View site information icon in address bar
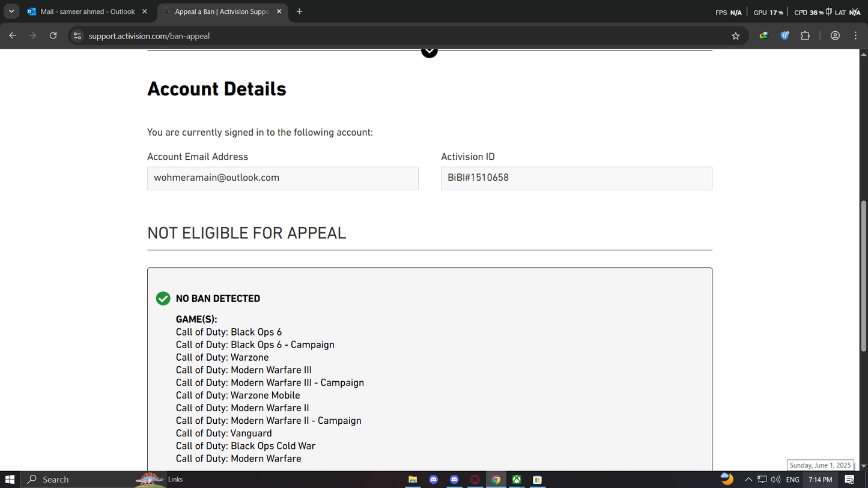The height and width of the screenshot is (488, 868). click(x=77, y=36)
